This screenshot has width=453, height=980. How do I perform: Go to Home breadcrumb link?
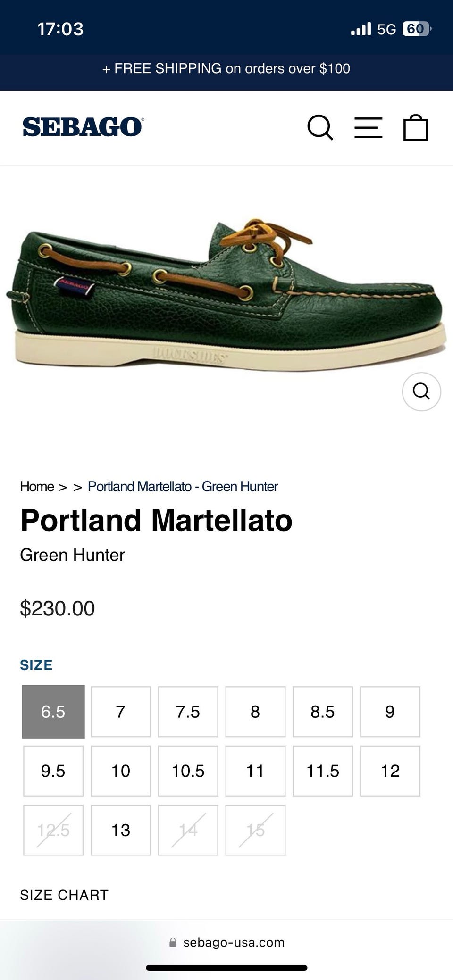click(37, 486)
